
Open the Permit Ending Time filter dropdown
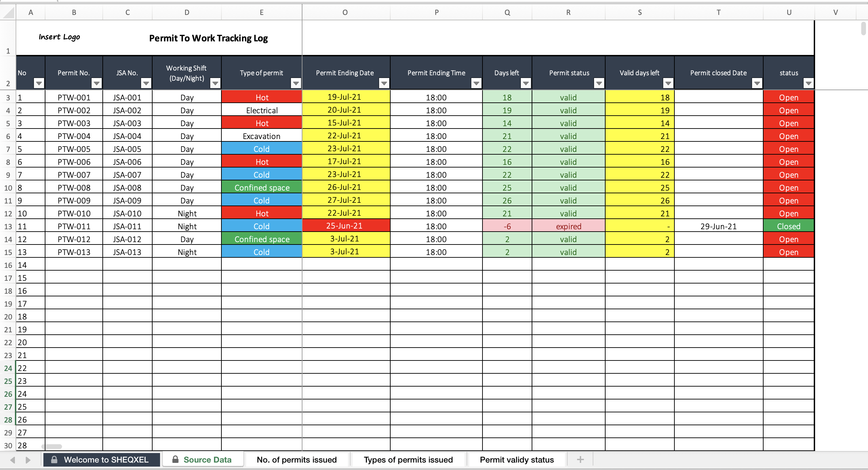pyautogui.click(x=476, y=83)
